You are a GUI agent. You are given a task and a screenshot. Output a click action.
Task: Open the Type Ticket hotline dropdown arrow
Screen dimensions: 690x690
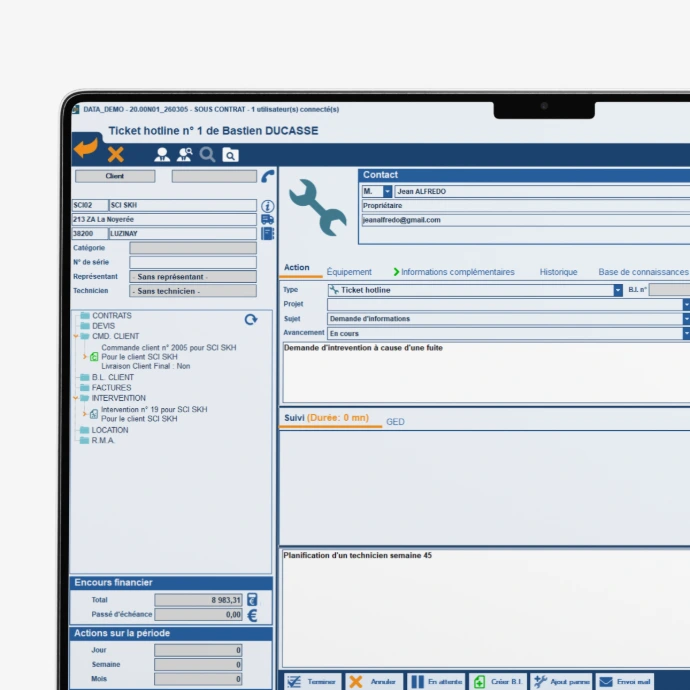point(618,290)
